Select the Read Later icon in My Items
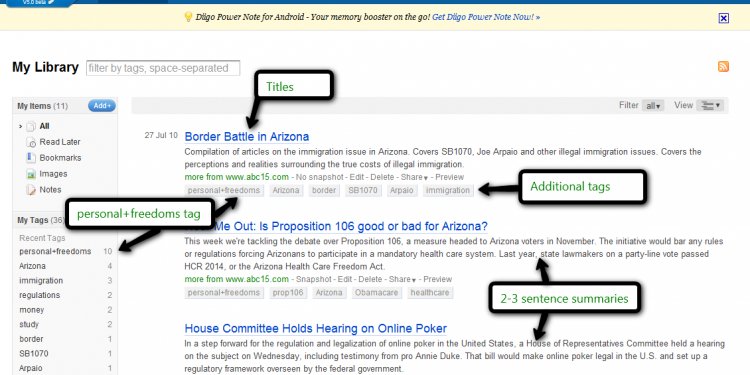Screen dimensions: 750x375 (x=31, y=142)
